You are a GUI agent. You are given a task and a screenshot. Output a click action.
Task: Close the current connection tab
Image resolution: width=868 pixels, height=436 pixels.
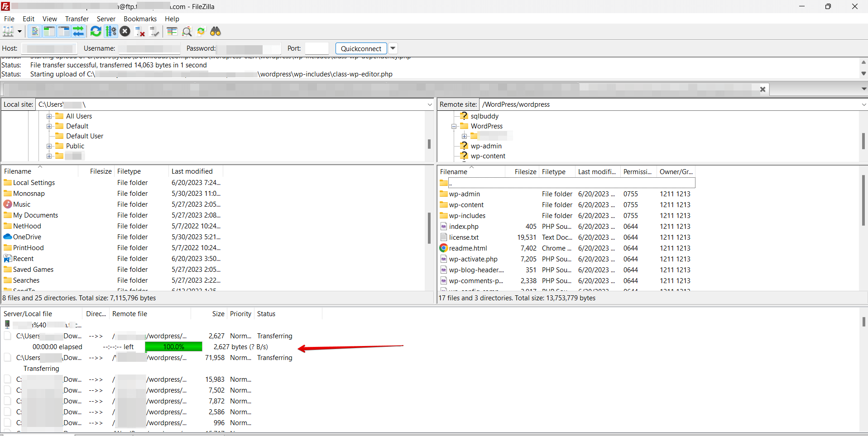coord(762,90)
